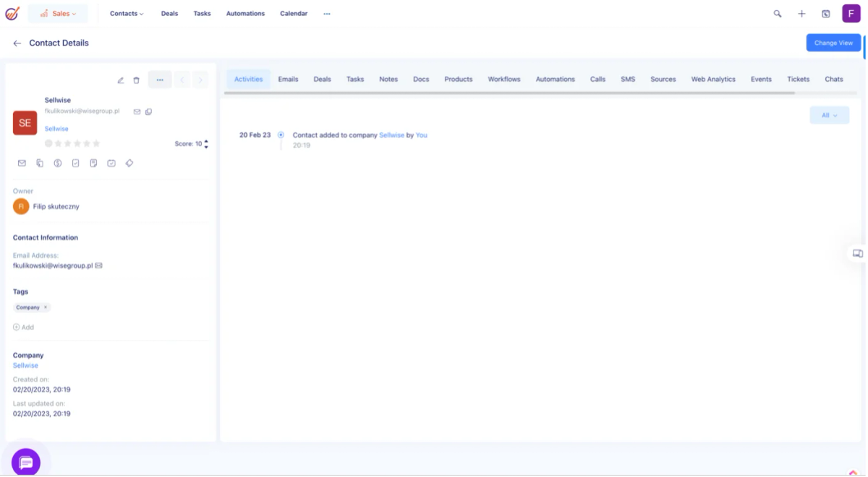868x477 pixels.
Task: Open the Events tab
Action: click(x=761, y=79)
